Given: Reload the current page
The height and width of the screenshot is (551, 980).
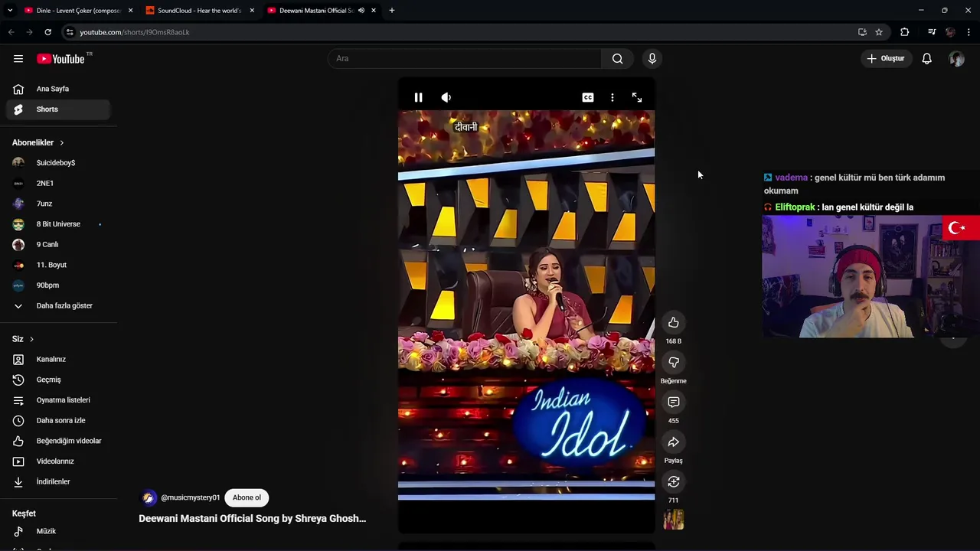Looking at the screenshot, I should click(47, 32).
